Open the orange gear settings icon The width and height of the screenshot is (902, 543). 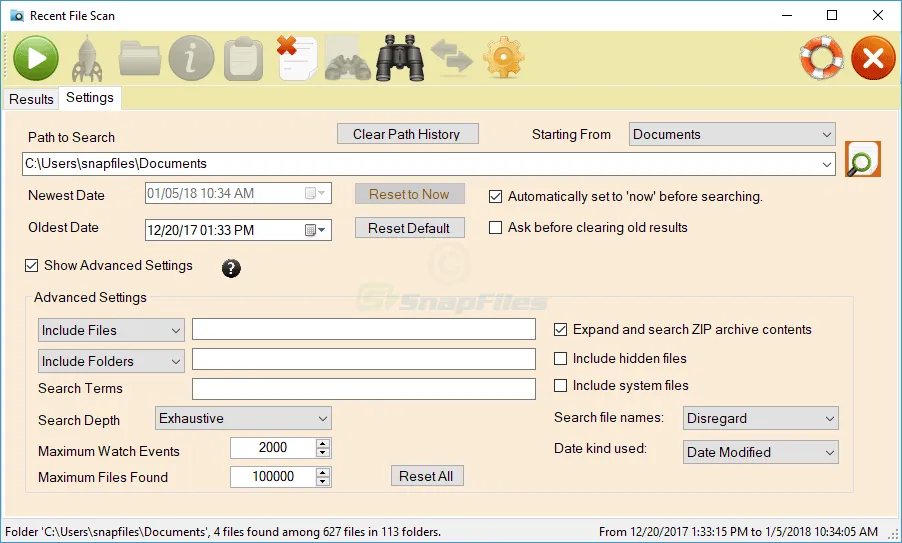click(x=503, y=57)
